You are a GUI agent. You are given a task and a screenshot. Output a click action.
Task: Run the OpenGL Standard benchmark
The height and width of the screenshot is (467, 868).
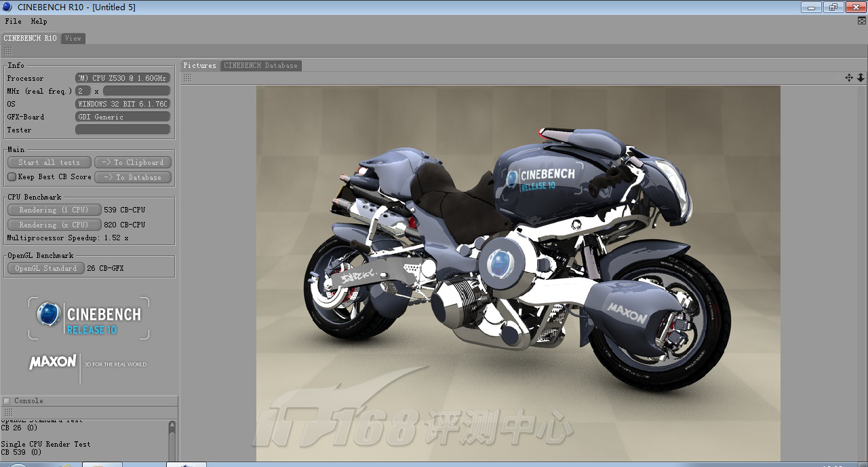[x=46, y=268]
